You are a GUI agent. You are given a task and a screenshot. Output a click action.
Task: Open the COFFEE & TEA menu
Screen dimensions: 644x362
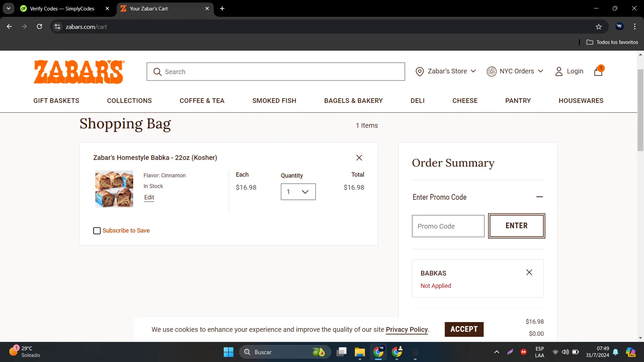[x=202, y=101]
